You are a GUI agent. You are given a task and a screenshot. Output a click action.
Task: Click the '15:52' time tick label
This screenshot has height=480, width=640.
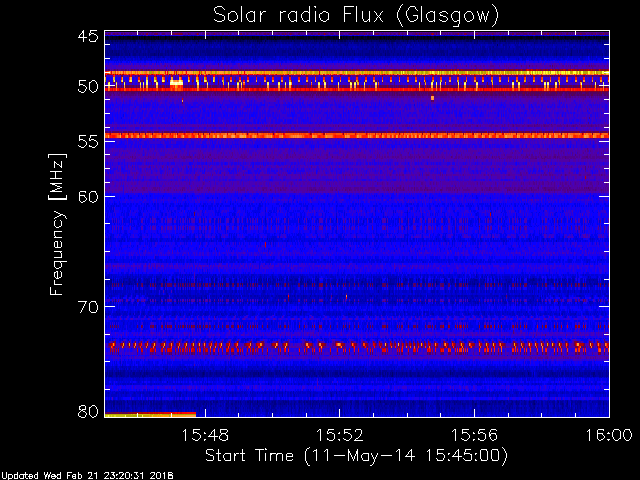pos(340,435)
